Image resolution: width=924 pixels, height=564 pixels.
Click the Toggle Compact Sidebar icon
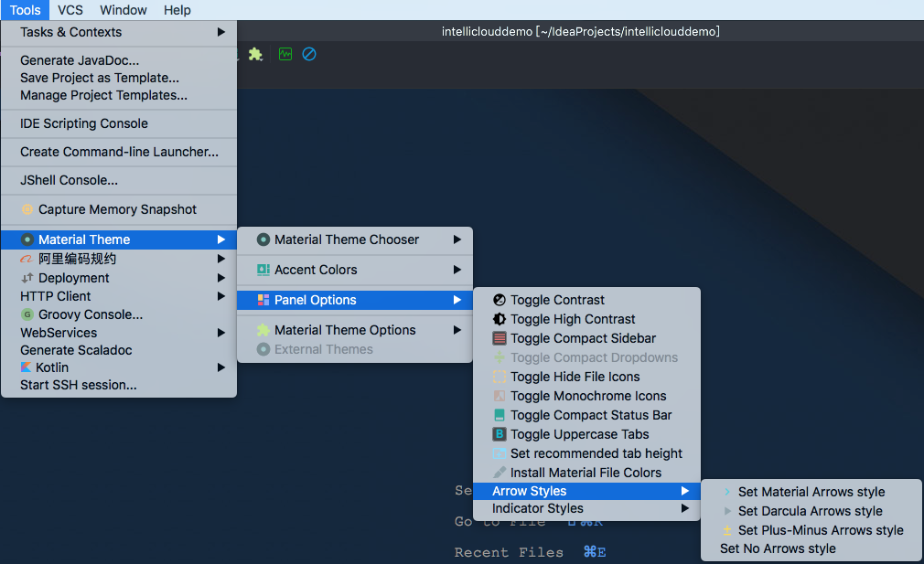[500, 338]
